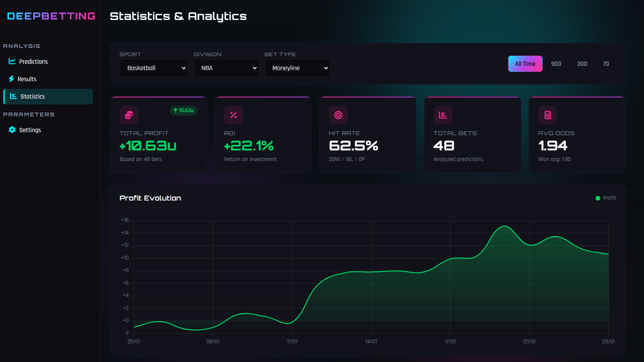Select the 7D time filter
This screenshot has height=362, width=644.
[606, 63]
